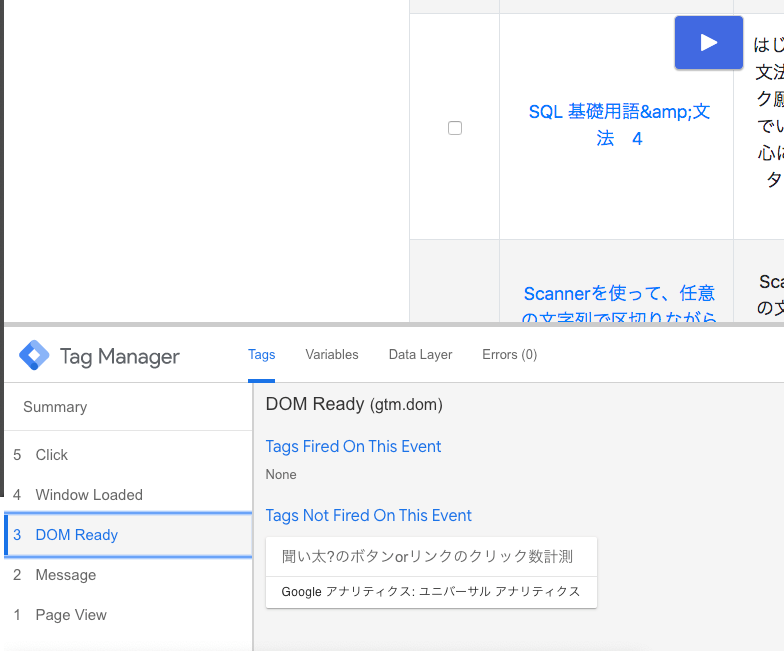Image resolution: width=784 pixels, height=651 pixels.
Task: Click the Tag Manager title text
Action: (x=120, y=356)
